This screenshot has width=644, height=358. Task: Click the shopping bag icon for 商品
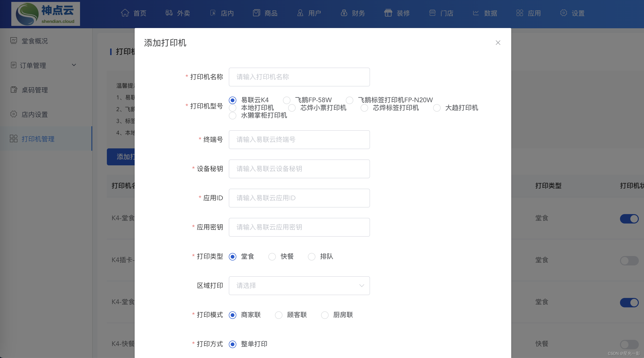pos(257,13)
